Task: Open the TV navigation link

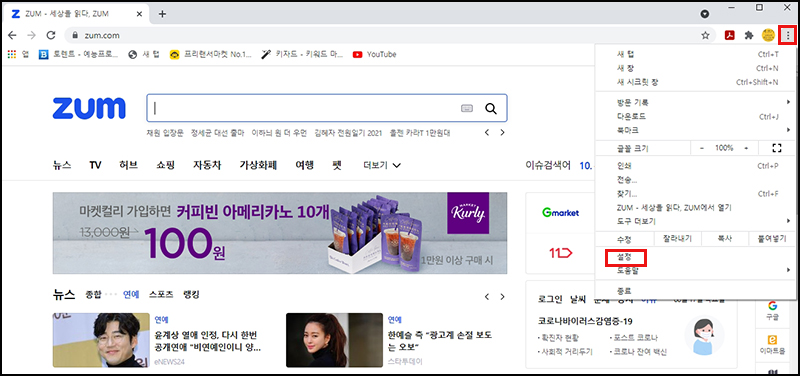Action: click(95, 165)
